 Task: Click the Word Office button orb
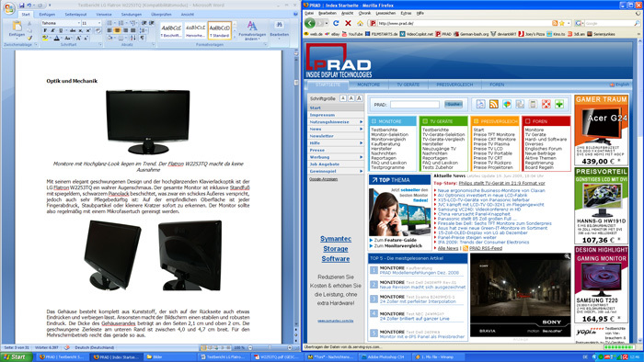[x=9, y=7]
